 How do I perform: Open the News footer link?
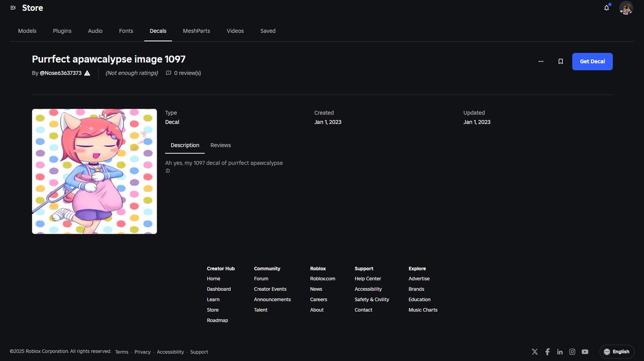[316, 289]
